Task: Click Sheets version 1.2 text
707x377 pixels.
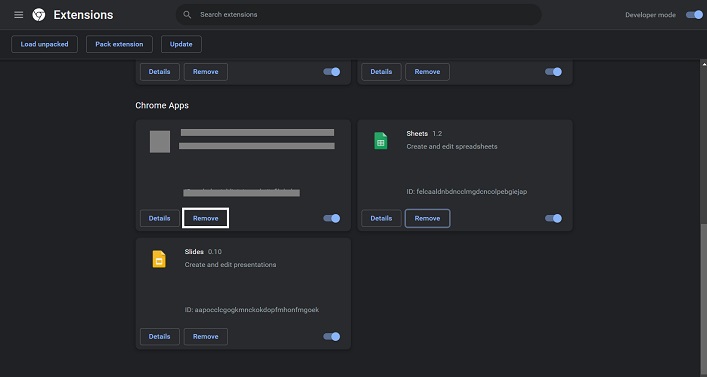Action: [437, 133]
